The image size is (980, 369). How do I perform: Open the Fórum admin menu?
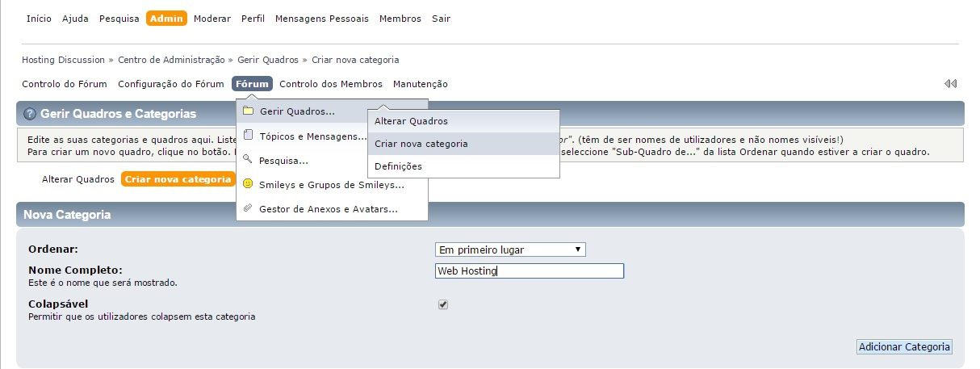pyautogui.click(x=252, y=84)
